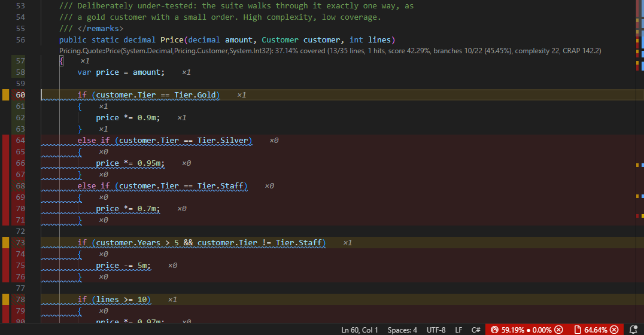Click 'Tier.Gold' in the line 60 condition
The height and width of the screenshot is (335, 644).
click(195, 95)
